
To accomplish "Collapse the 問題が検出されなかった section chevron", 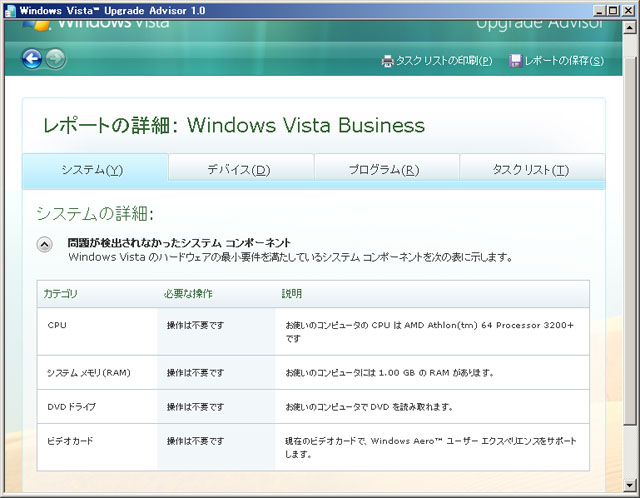I will click(44, 245).
